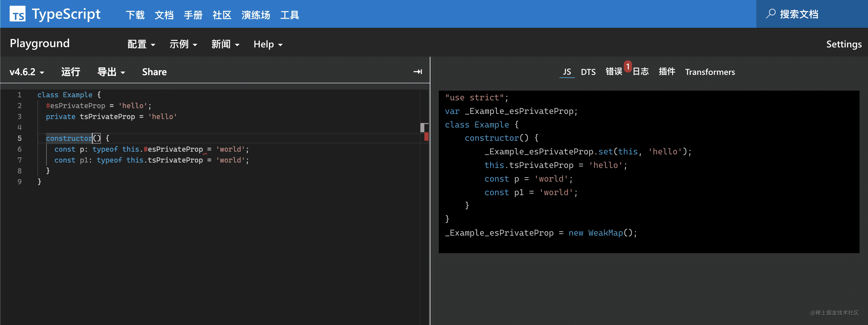Open Settings in the playground bar

click(843, 44)
